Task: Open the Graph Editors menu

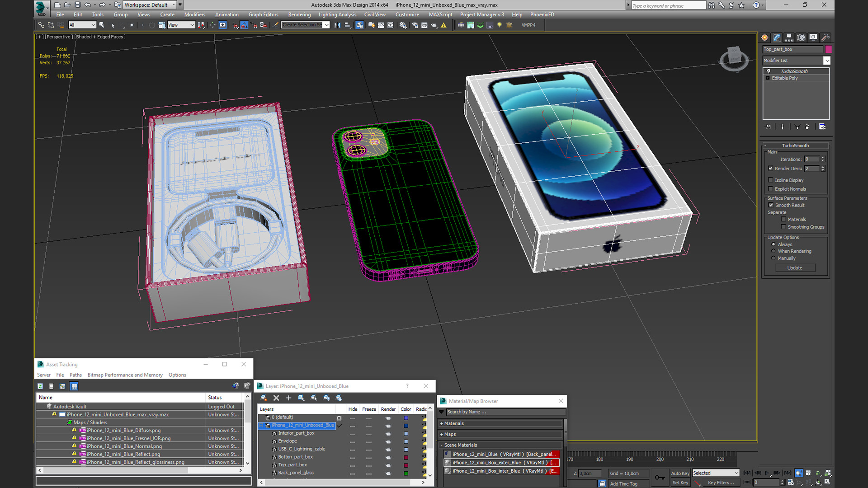Action: (263, 14)
